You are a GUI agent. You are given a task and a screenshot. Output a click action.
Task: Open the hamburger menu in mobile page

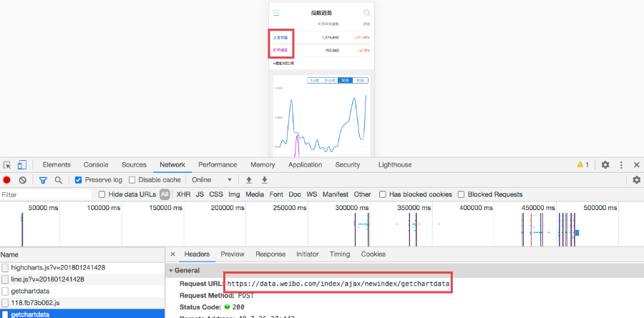coord(276,13)
